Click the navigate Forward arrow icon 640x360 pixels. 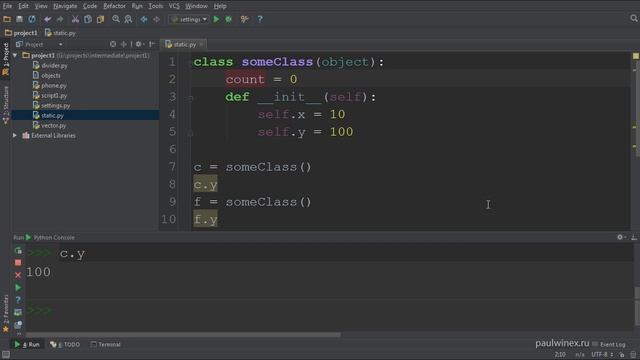pos(156,19)
